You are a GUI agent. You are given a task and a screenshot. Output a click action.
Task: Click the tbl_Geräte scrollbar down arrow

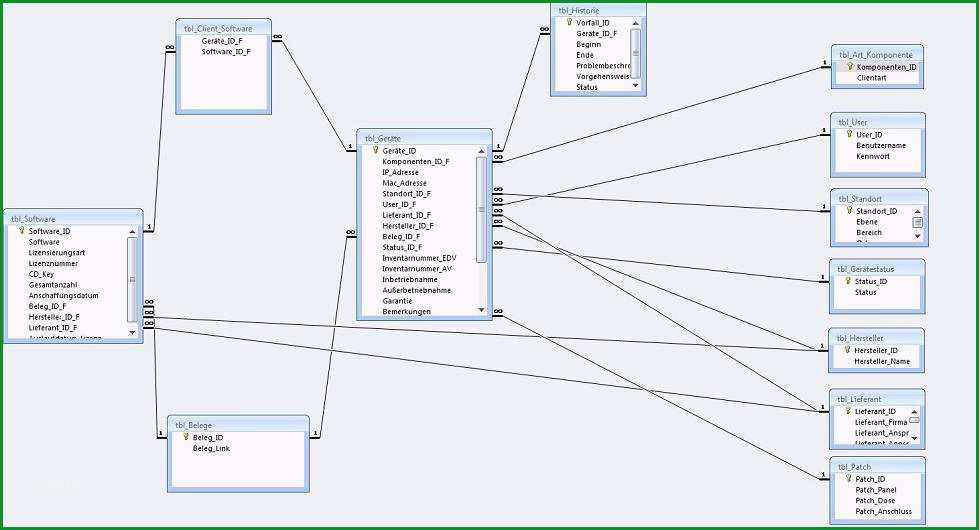coord(481,310)
